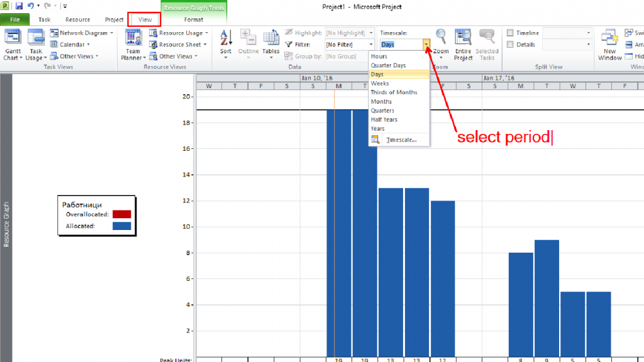
Task: Open the File tab
Action: click(15, 19)
